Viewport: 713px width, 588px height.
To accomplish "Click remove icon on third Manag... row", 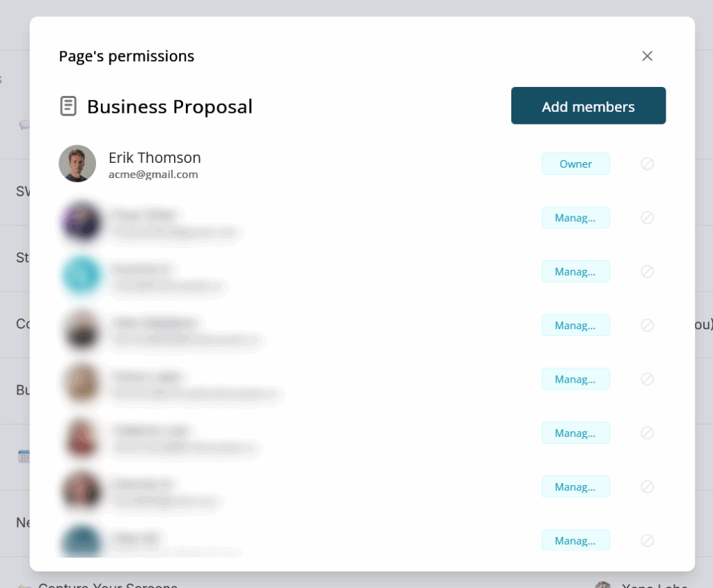I will click(x=647, y=326).
